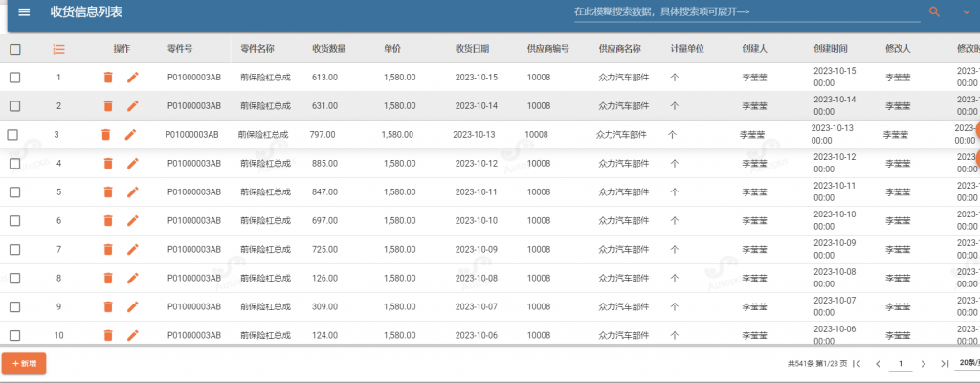Screen dimensions: 980x383
Task: Edit row 1 with the pencil icon
Action: (x=132, y=77)
